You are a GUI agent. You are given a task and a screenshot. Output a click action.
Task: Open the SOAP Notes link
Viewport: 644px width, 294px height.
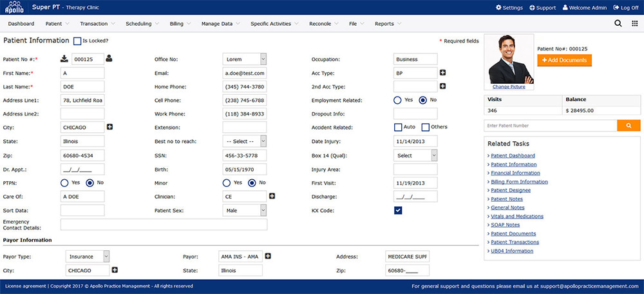pos(505,225)
